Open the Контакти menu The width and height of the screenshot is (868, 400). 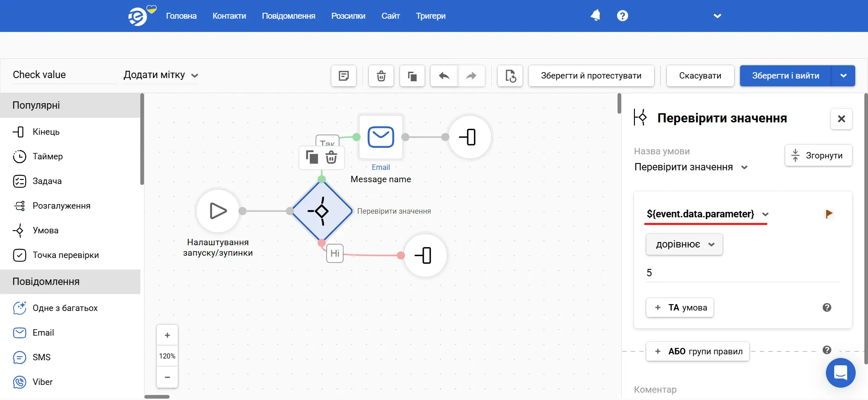[x=229, y=16]
